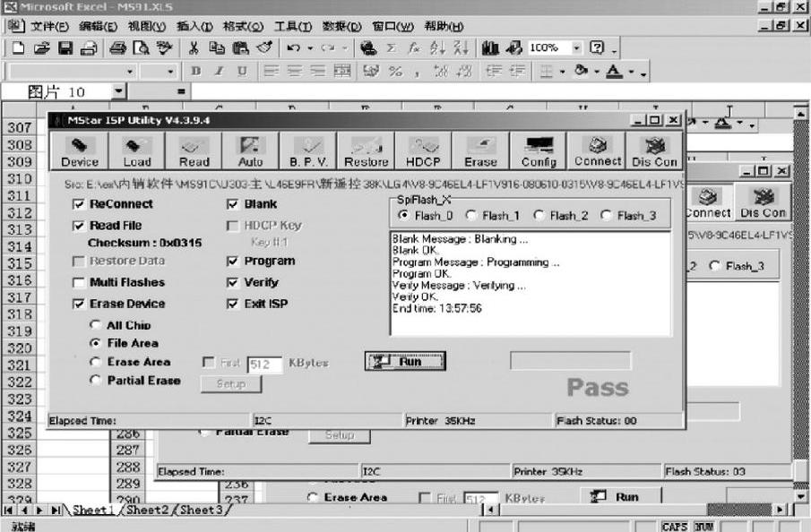
Task: Open the 插入(I) menu
Action: tap(194, 26)
